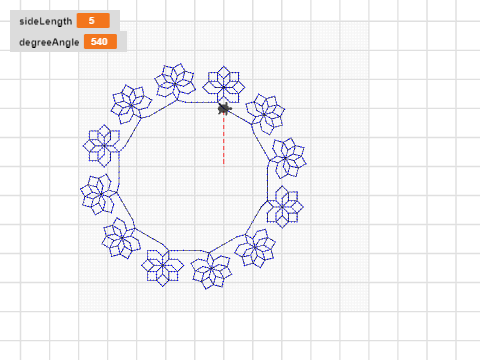
Task: Click the sideLength value 5
Action: coord(93,21)
